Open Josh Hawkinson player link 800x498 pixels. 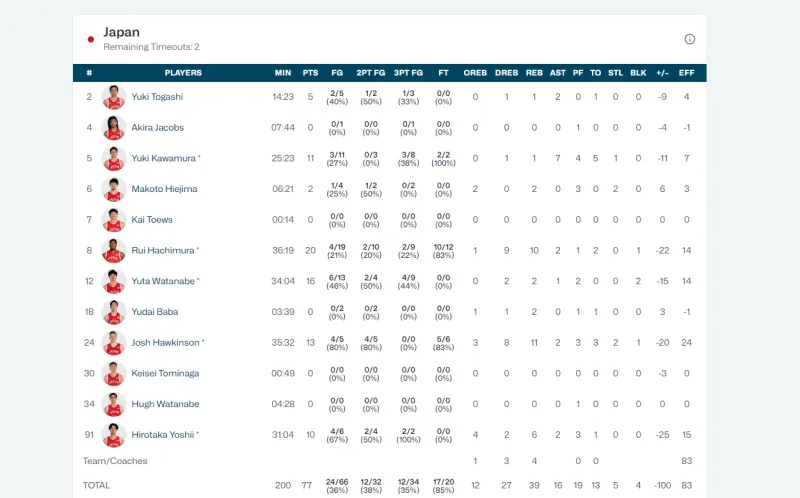point(165,342)
